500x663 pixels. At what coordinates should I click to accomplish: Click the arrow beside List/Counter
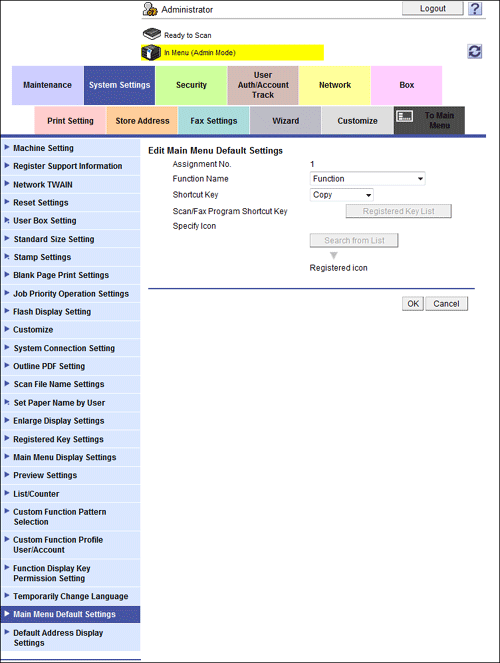point(7,493)
